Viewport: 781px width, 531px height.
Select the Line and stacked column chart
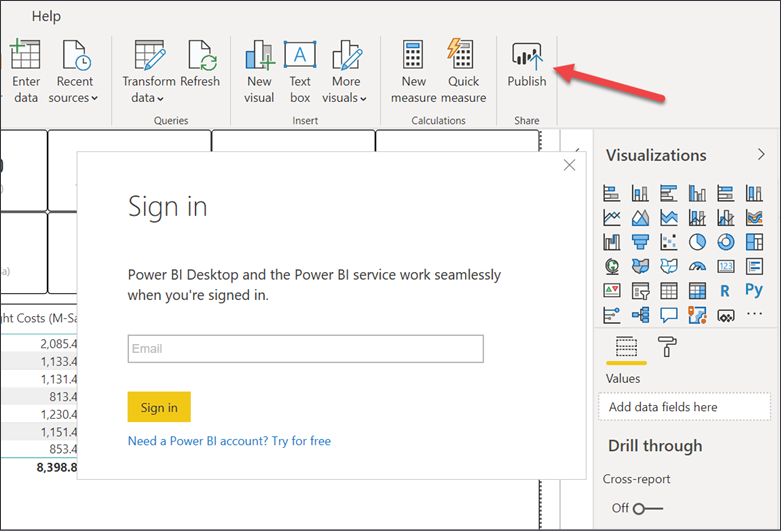tap(697, 218)
